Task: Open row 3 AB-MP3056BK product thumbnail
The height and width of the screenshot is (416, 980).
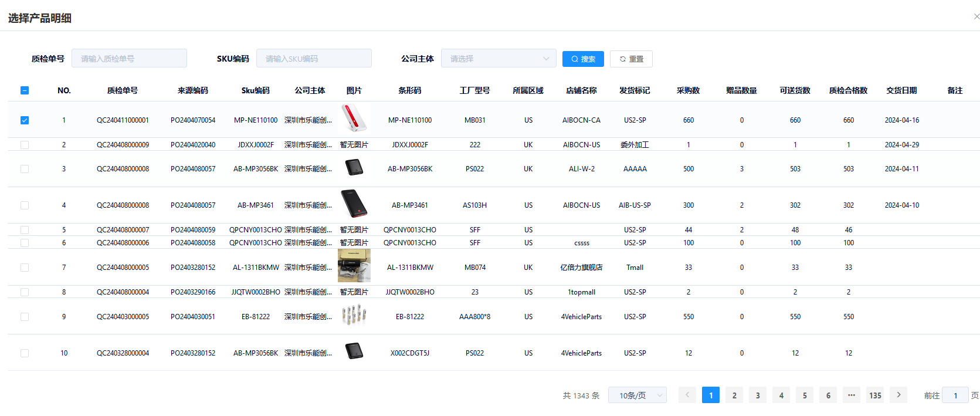Action: coord(354,168)
